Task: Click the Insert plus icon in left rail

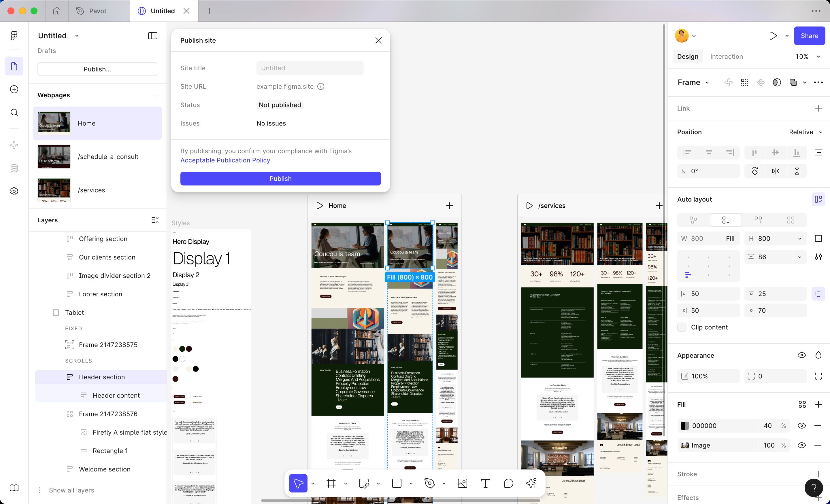Action: tap(14, 89)
